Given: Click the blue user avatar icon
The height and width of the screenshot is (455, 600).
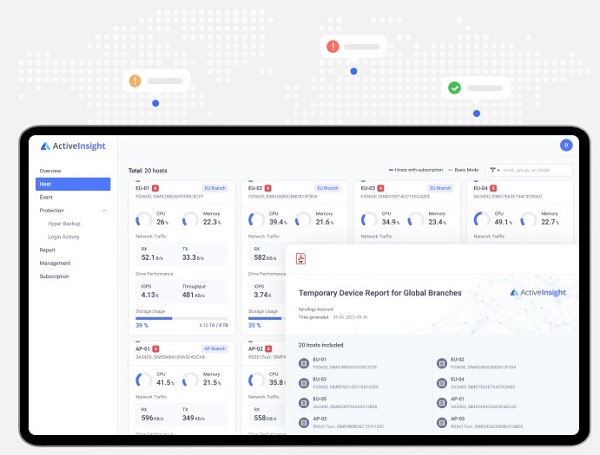Looking at the screenshot, I should [565, 145].
